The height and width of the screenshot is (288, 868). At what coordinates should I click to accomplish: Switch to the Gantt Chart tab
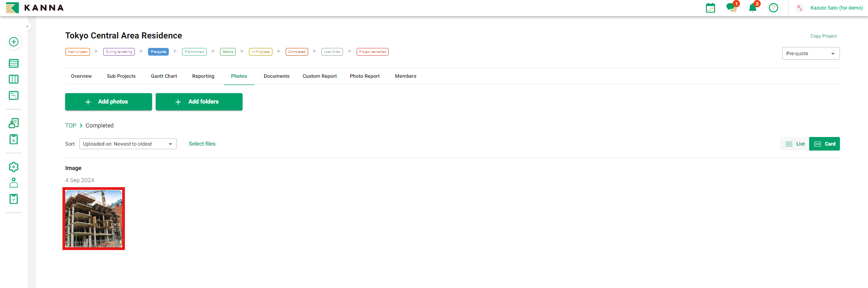pyautogui.click(x=164, y=76)
